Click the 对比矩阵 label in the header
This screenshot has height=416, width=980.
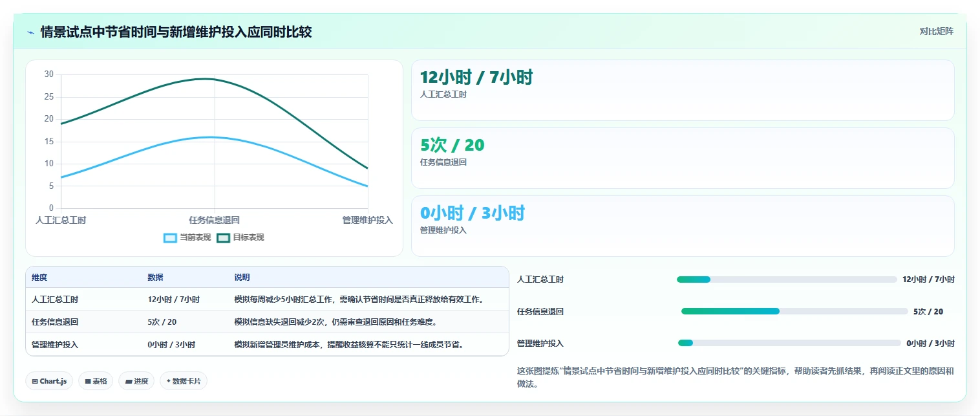[x=936, y=31]
